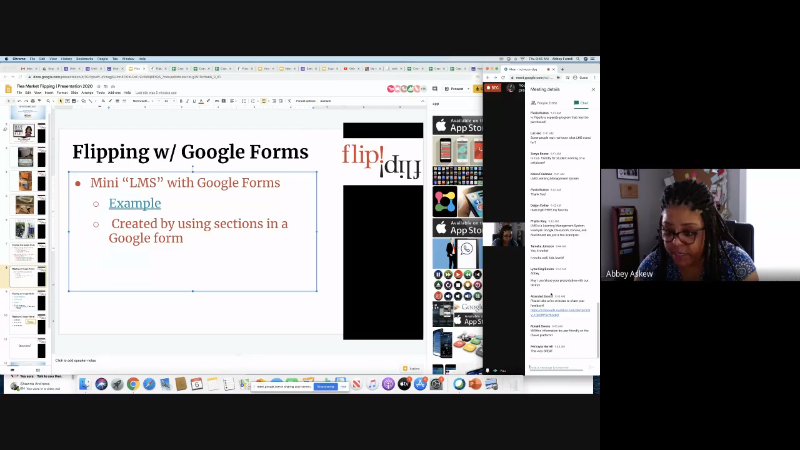Open the Slides Insert menu

coord(49,93)
